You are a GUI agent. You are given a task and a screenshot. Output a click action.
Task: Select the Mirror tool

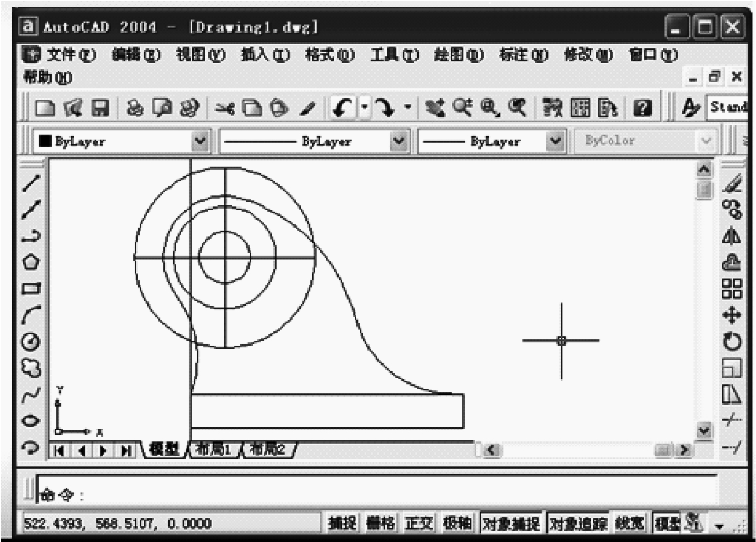point(732,235)
